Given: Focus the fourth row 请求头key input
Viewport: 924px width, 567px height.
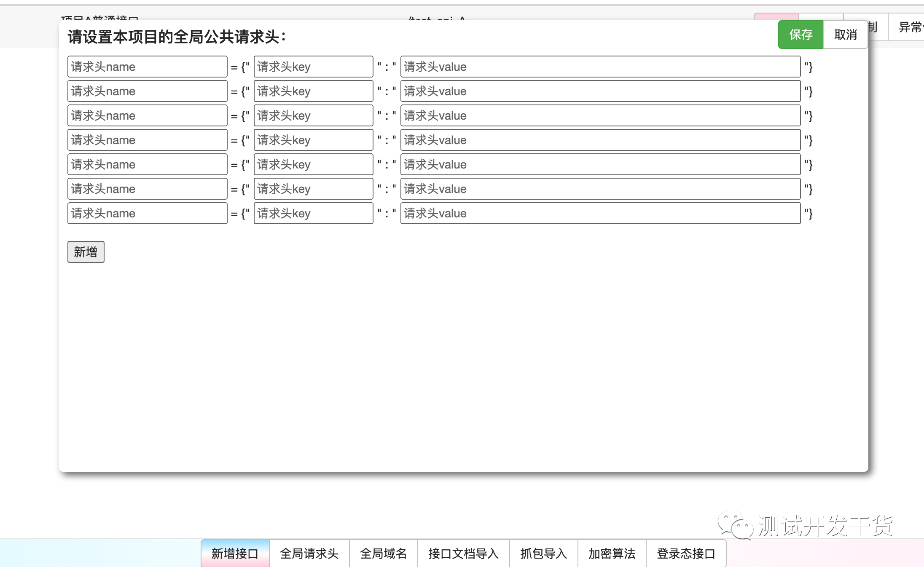Looking at the screenshot, I should pos(314,140).
